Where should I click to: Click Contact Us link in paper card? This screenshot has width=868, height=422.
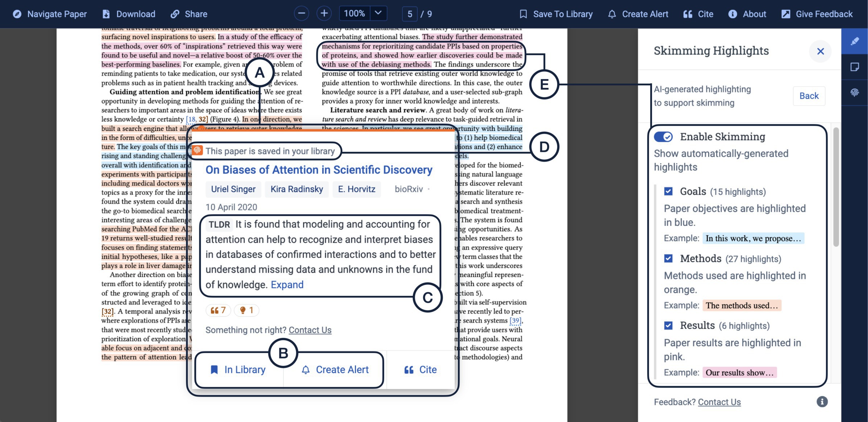[310, 330]
